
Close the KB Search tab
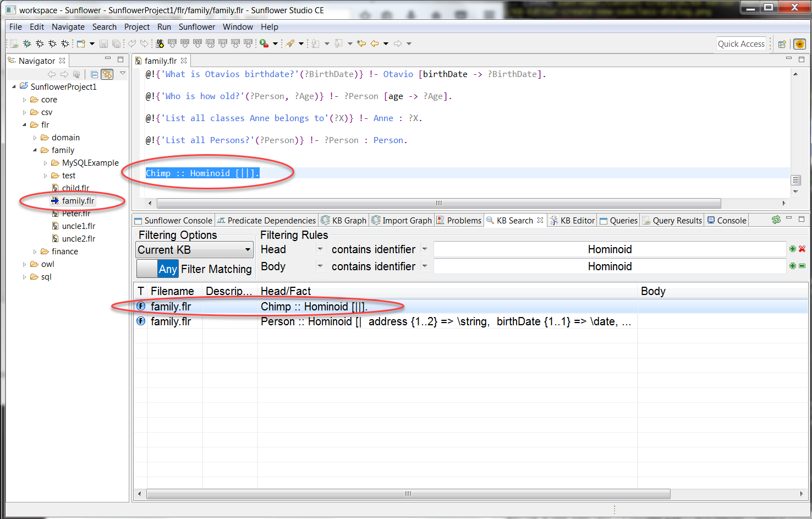(540, 220)
